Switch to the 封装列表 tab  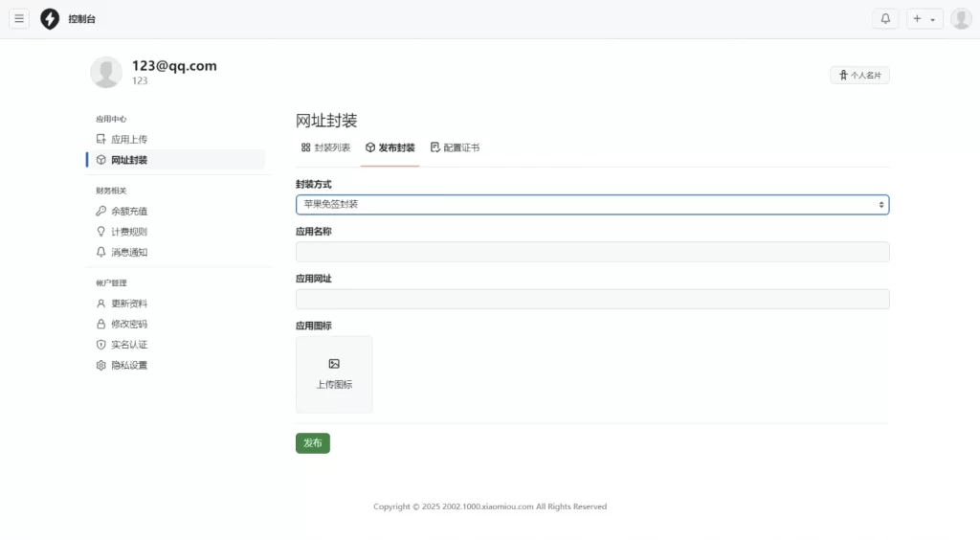pos(325,148)
